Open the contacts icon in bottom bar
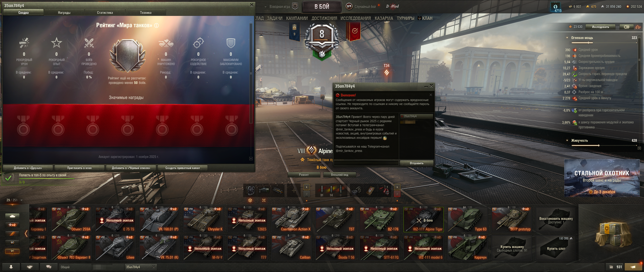 [x=11, y=267]
